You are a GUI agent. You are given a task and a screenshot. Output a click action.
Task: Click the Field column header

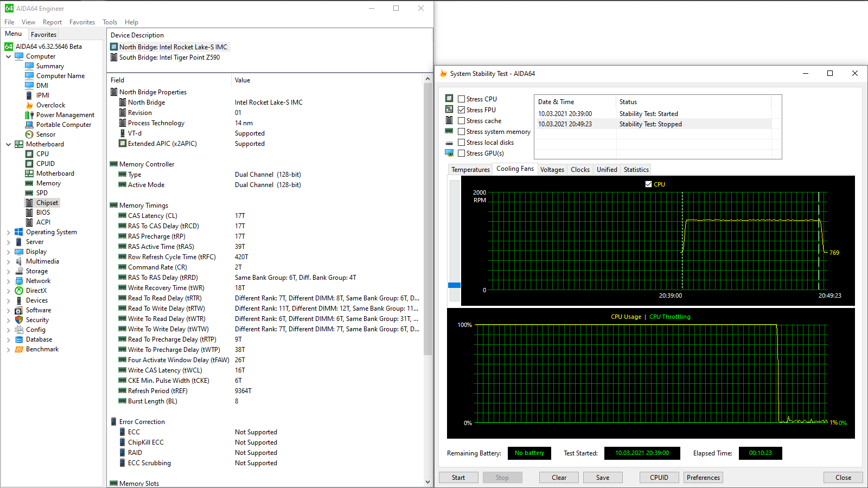(169, 80)
